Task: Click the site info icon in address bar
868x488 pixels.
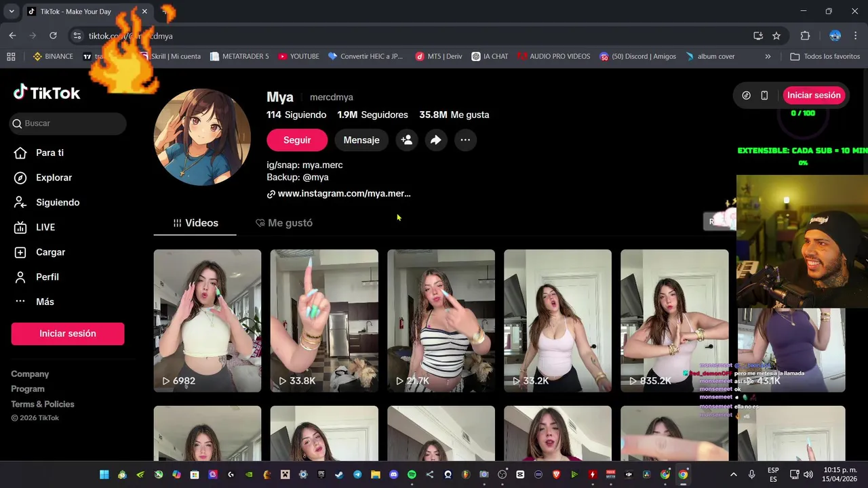Action: pos(77,36)
